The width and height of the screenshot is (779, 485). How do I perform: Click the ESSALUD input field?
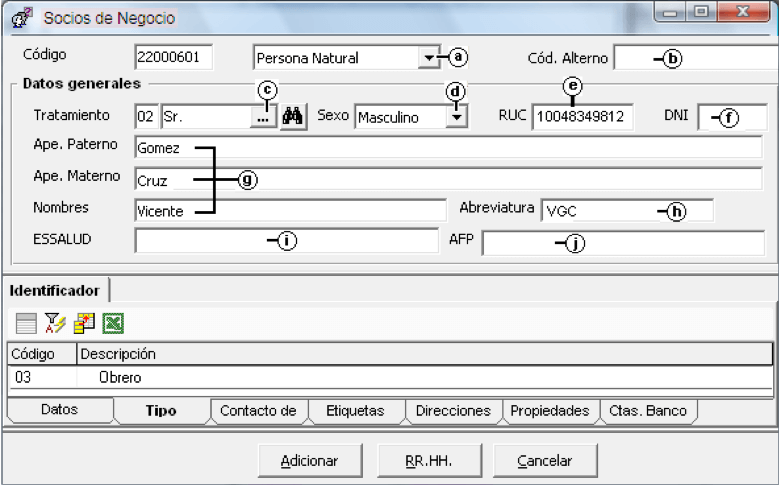tap(286, 241)
